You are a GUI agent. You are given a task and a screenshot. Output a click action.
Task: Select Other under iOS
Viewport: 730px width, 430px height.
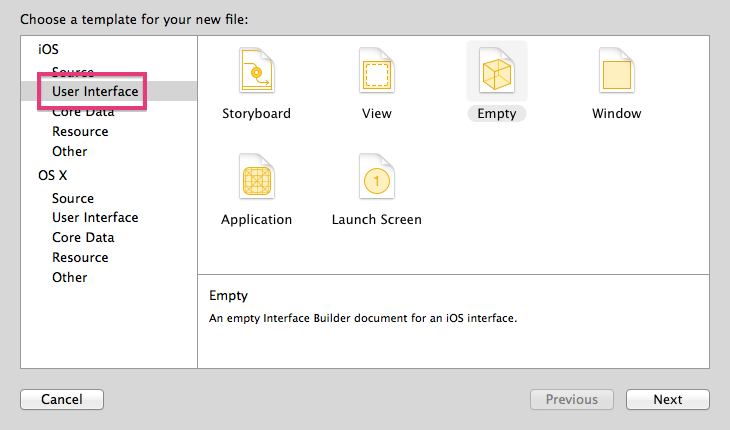(69, 152)
